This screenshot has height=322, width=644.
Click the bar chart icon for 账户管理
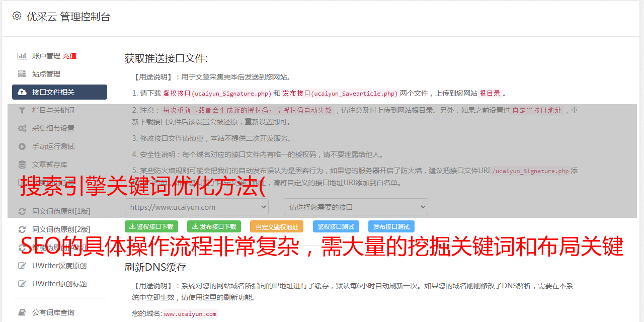pos(22,56)
